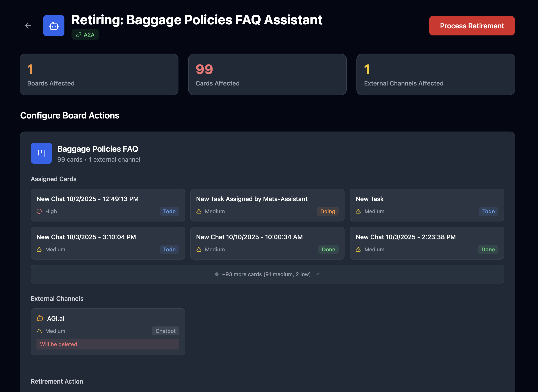This screenshot has height=392, width=538.
Task: Click warning icon on Meta-Assistant task card
Action: [199, 211]
